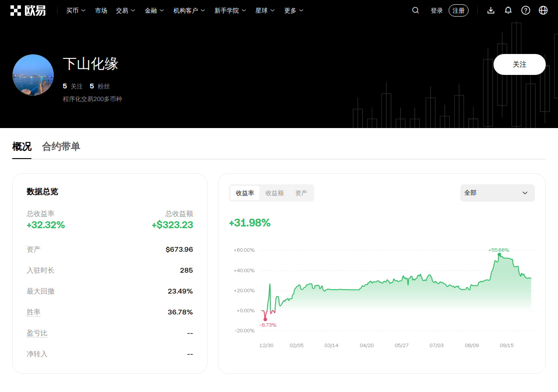Click the 登录 login link
Viewport: 558px width, 392px height.
coord(437,10)
